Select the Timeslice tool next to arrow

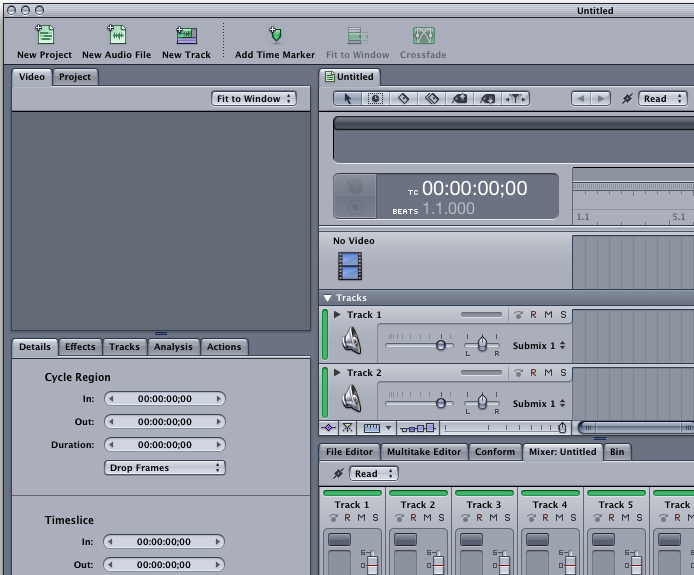[x=375, y=99]
